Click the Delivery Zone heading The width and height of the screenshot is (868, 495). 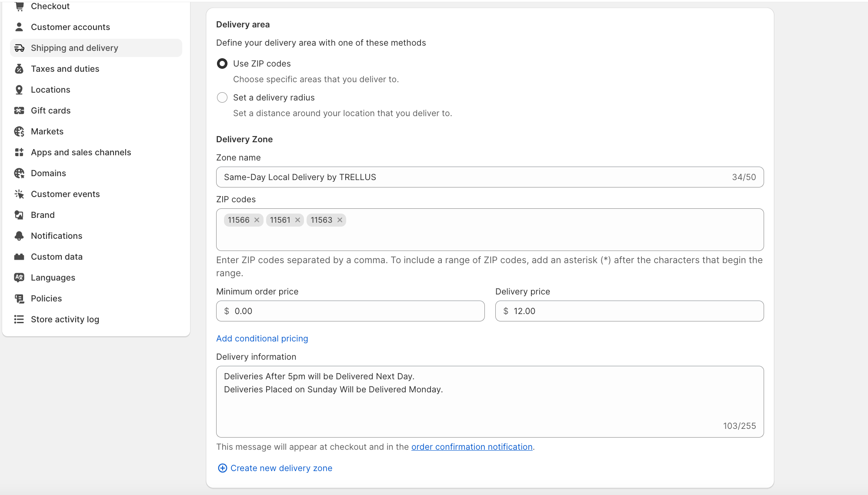(x=244, y=139)
